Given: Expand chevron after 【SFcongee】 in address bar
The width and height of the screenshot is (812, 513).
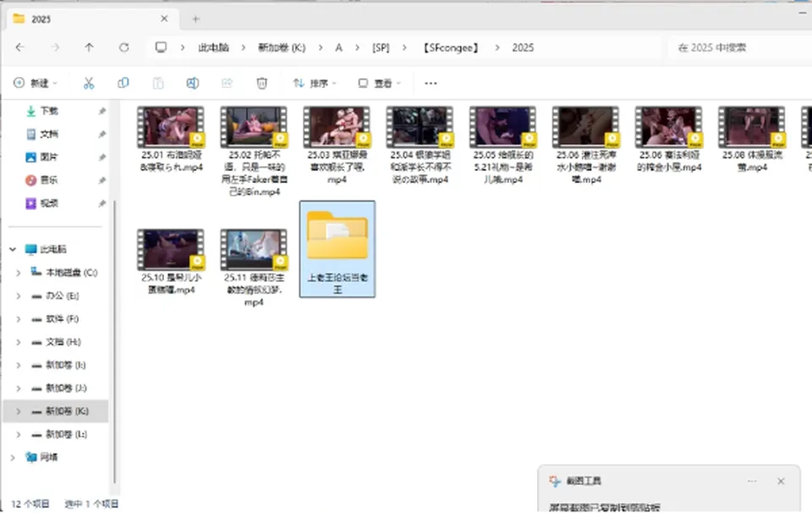Looking at the screenshot, I should click(497, 47).
